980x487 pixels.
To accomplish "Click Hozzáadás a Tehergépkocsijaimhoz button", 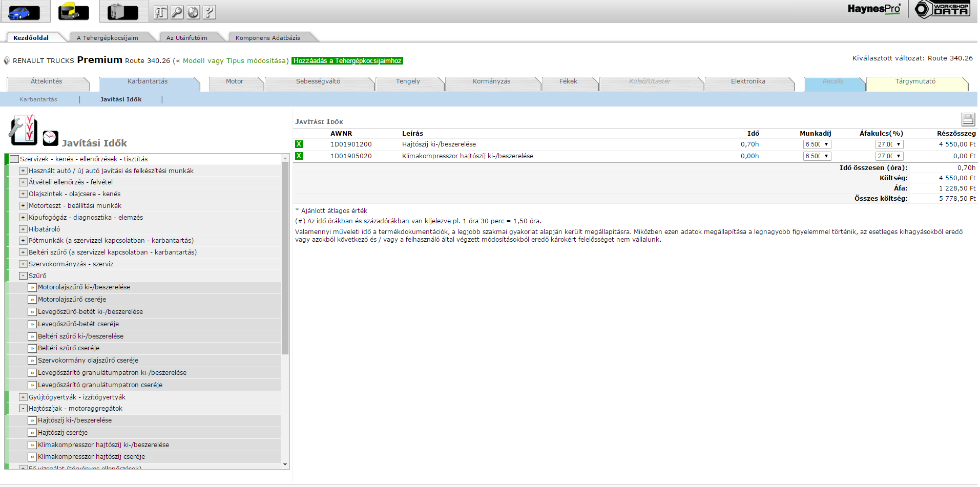I will tap(347, 61).
